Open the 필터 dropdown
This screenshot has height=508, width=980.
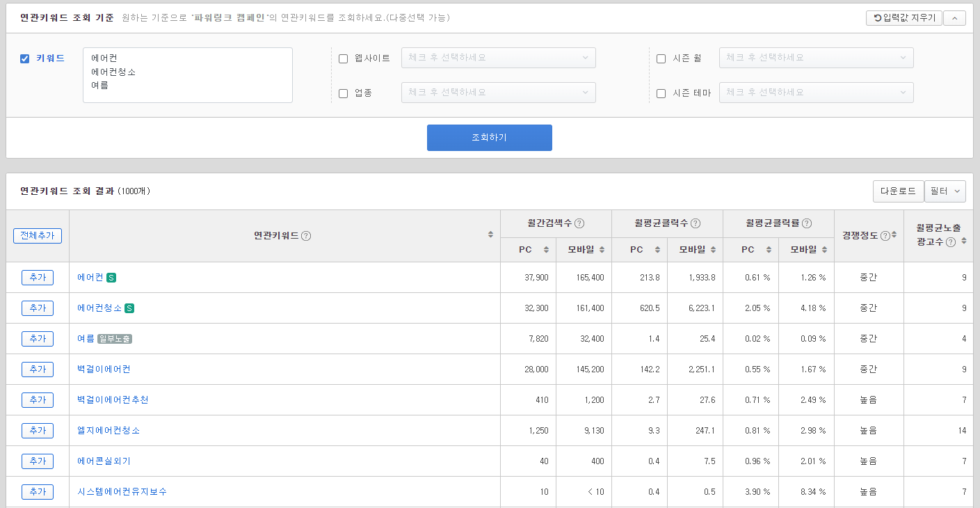945,191
